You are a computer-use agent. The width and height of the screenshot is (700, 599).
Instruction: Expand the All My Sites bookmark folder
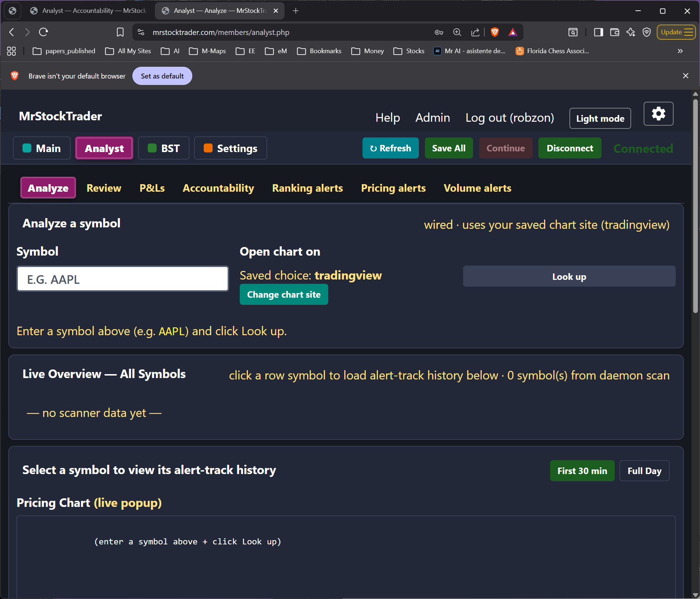(128, 51)
